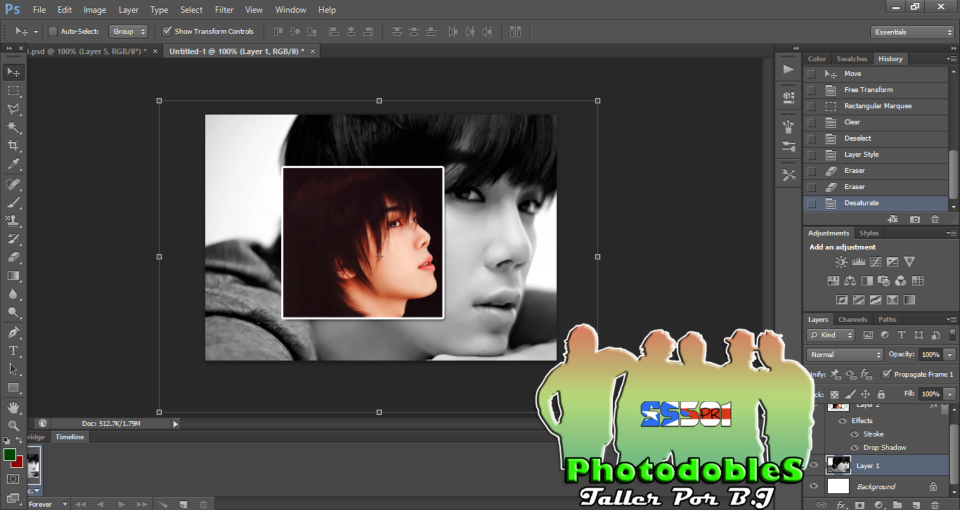The width and height of the screenshot is (960, 510).
Task: Select the Horizontal Type tool
Action: (13, 351)
